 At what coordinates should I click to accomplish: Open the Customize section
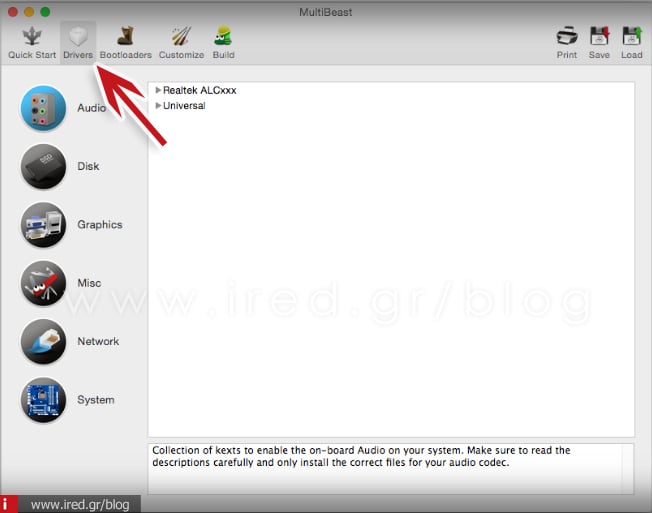coord(181,43)
